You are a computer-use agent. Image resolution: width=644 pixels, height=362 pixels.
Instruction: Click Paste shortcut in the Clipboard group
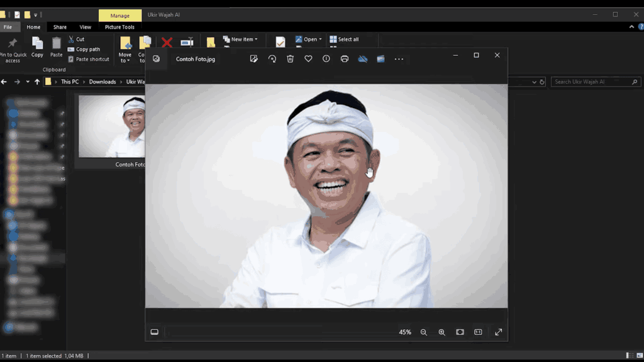coord(88,59)
